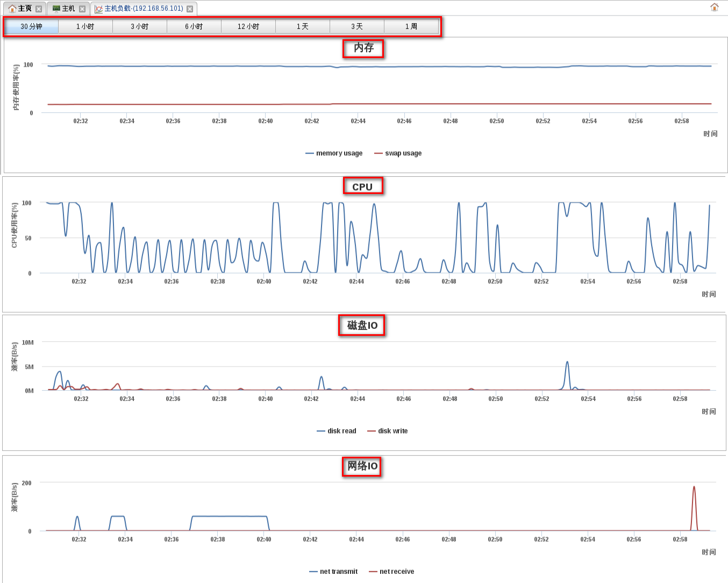Toggle net receive series in legend
The image size is (728, 583).
(391, 572)
